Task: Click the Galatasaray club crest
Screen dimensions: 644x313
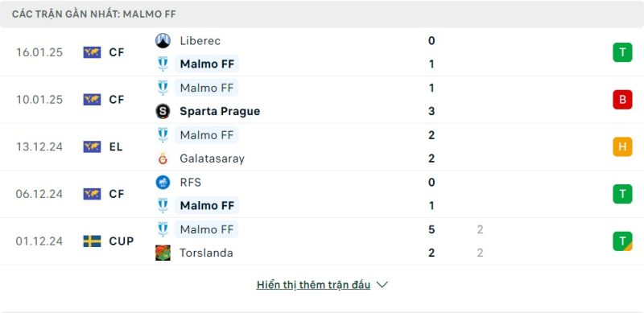Action: [x=163, y=159]
